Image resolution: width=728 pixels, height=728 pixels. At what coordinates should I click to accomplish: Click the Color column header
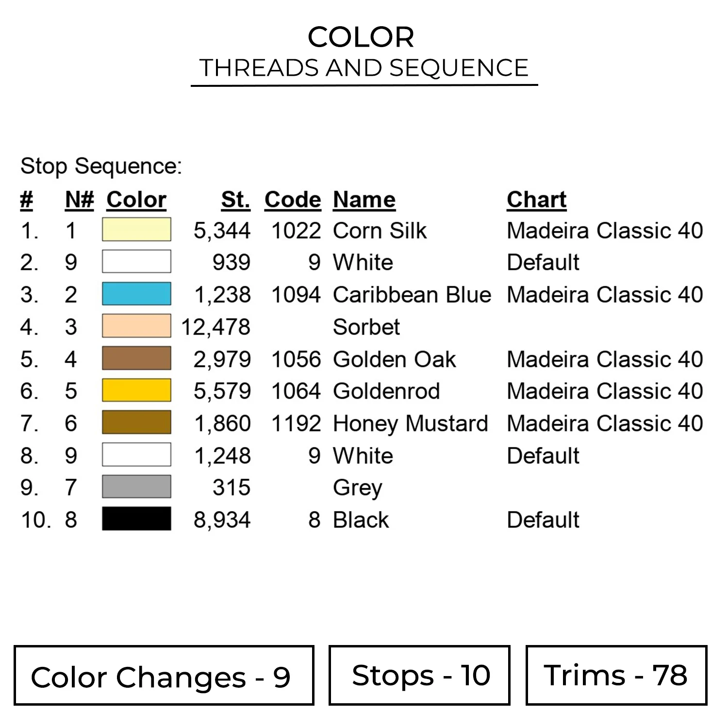[x=136, y=199]
